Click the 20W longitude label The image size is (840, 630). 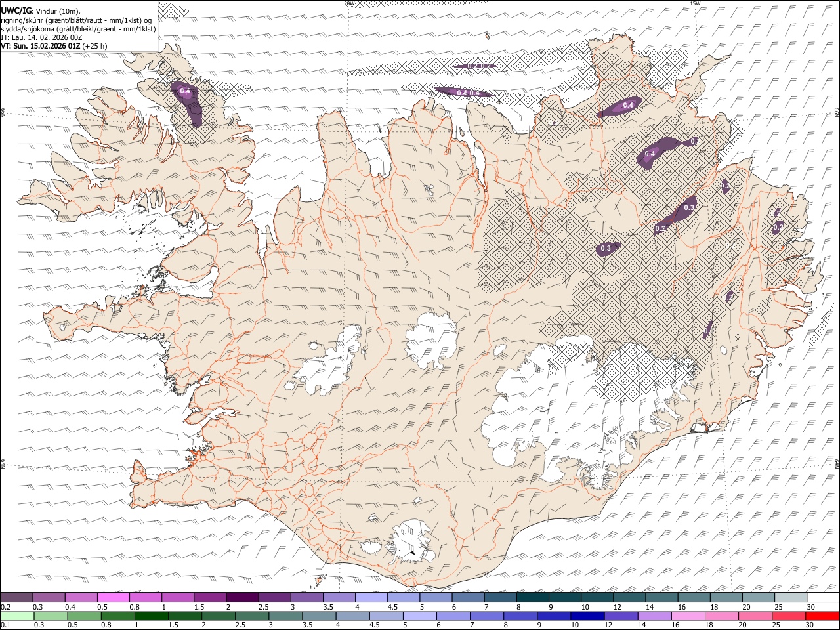click(x=349, y=3)
